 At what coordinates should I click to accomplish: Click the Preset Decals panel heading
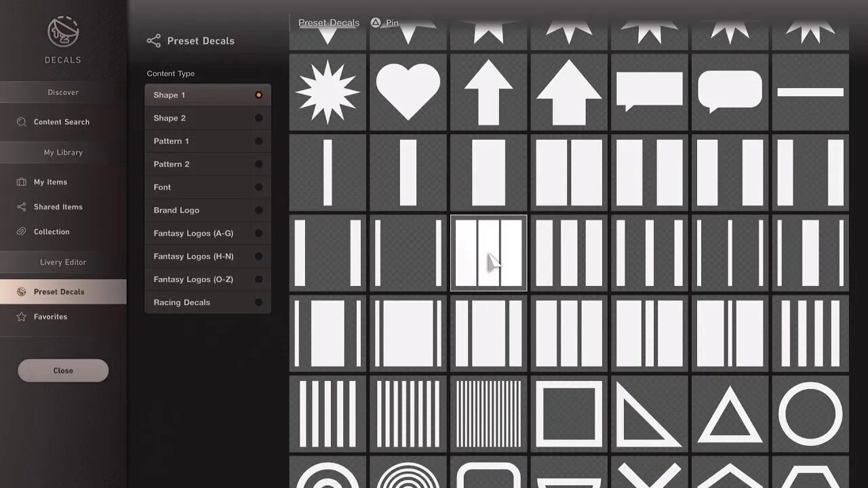tap(201, 41)
